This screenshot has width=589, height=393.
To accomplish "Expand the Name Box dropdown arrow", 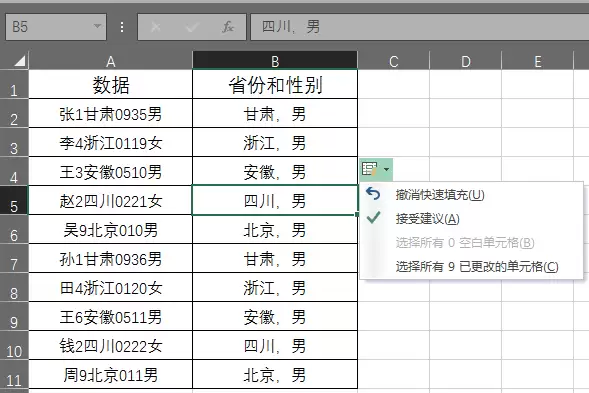I will point(97,26).
